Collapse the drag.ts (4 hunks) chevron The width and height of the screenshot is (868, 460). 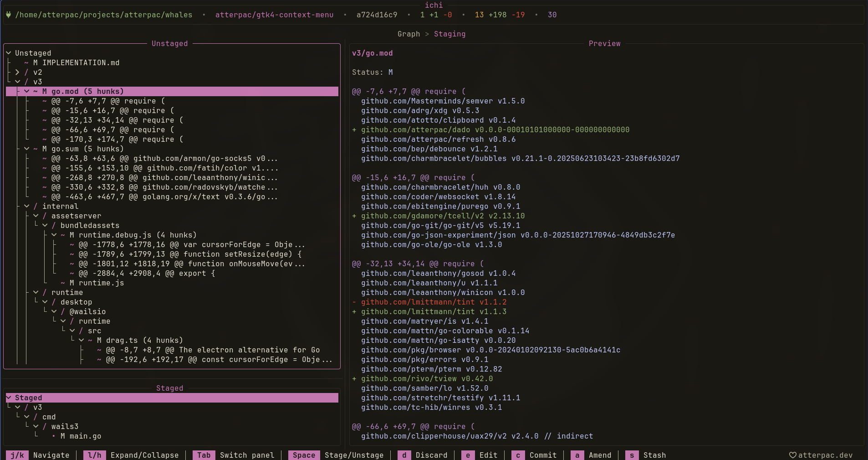pos(82,340)
